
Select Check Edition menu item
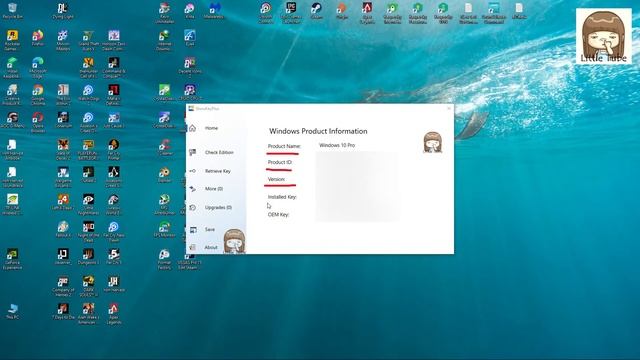(219, 152)
